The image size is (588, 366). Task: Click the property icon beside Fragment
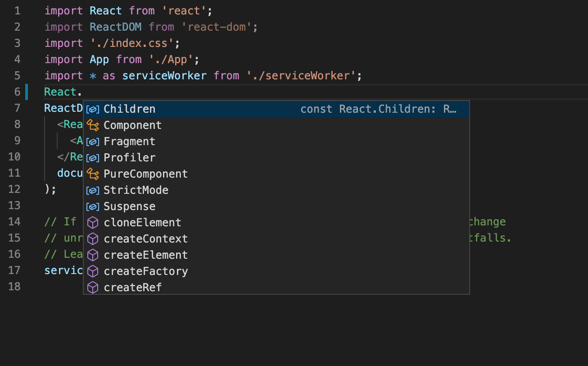[93, 141]
